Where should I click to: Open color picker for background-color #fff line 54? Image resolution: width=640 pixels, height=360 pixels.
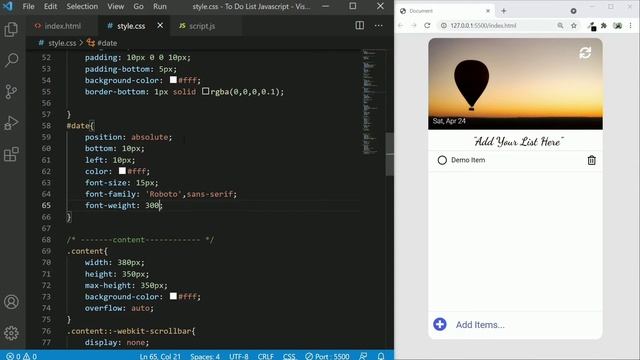[173, 80]
